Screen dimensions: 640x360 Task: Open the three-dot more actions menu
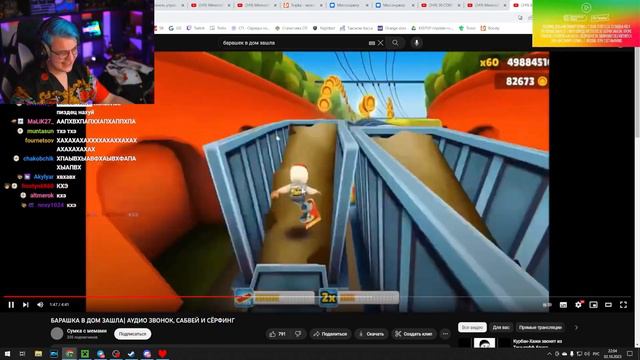point(445,334)
